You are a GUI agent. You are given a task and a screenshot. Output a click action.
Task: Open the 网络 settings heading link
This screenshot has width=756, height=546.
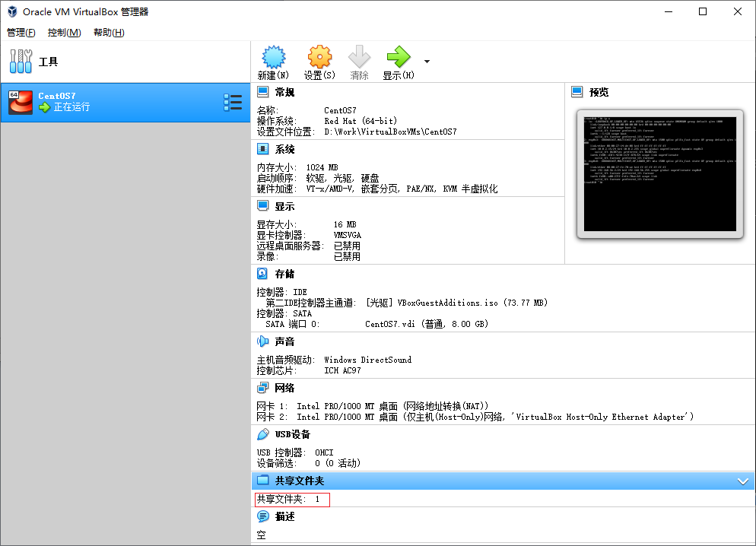(x=284, y=388)
